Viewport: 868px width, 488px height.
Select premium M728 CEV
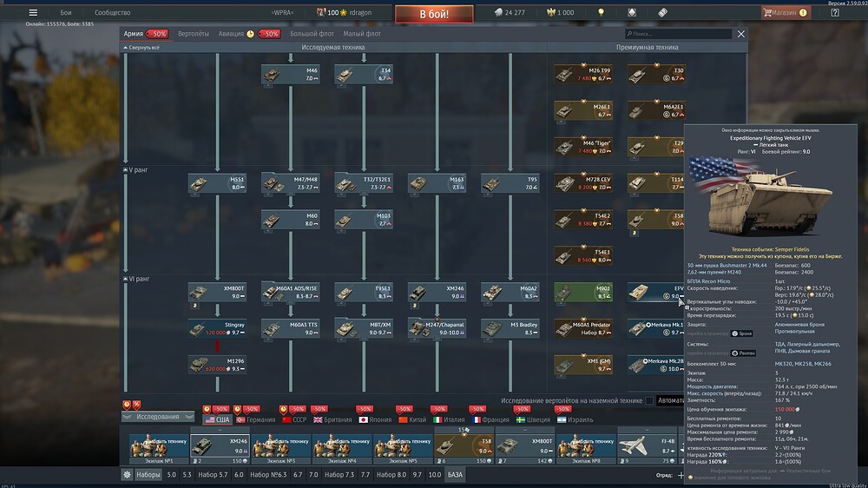coord(583,183)
